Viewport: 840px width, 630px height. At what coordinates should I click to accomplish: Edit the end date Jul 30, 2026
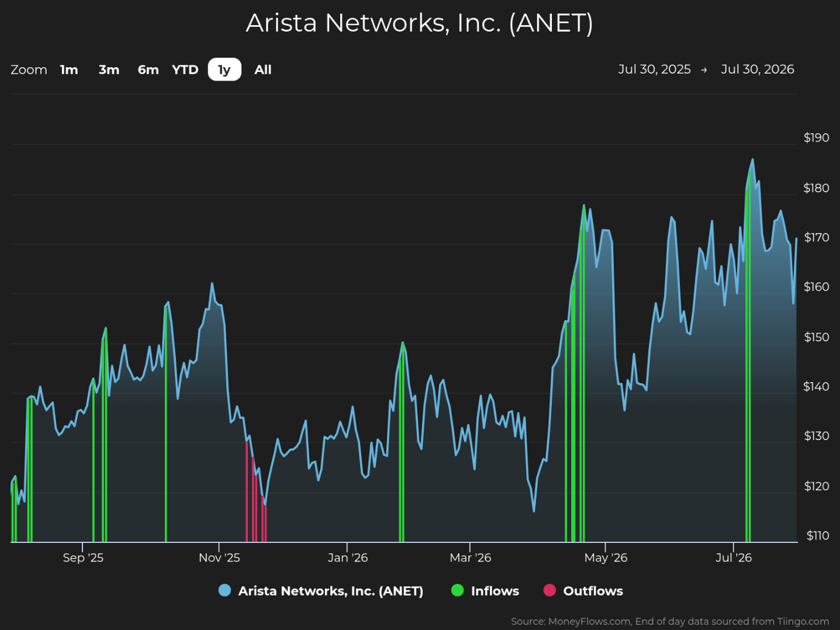(x=757, y=69)
